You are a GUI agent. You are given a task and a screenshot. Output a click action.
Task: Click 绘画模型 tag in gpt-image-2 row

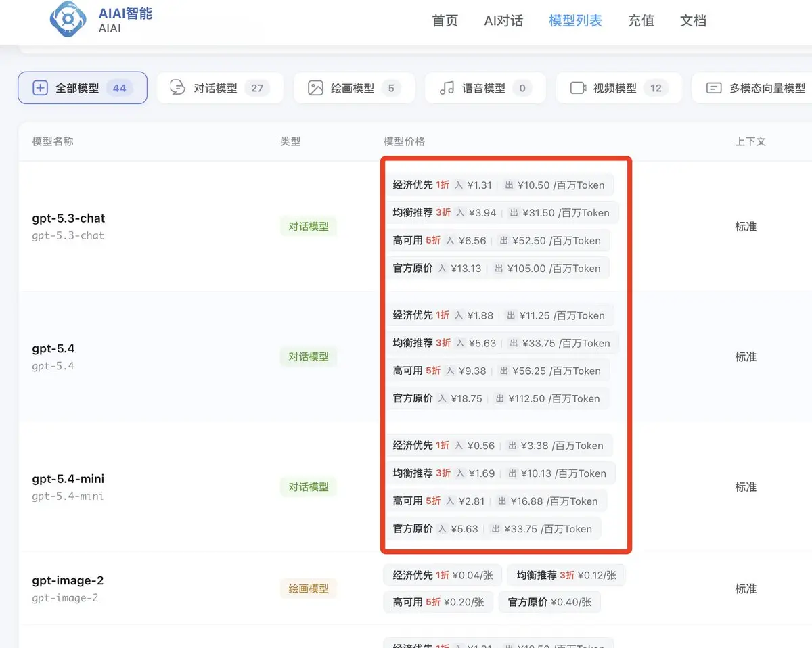click(x=309, y=588)
